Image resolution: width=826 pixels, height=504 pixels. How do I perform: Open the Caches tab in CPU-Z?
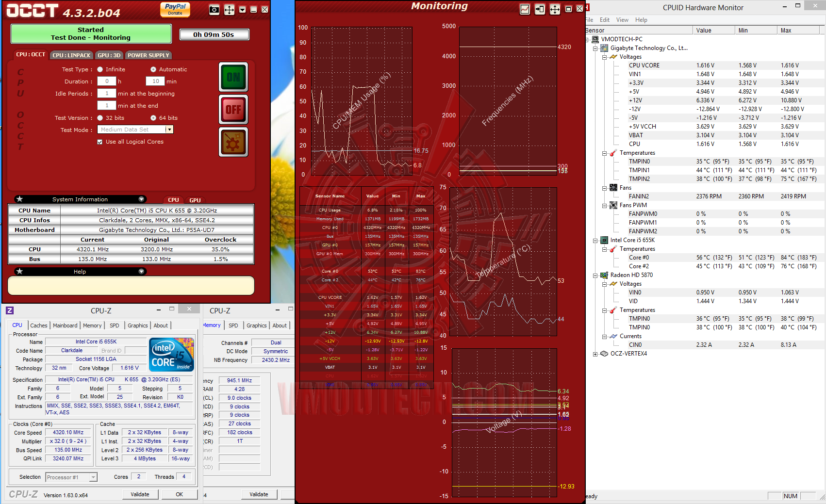pos(39,325)
